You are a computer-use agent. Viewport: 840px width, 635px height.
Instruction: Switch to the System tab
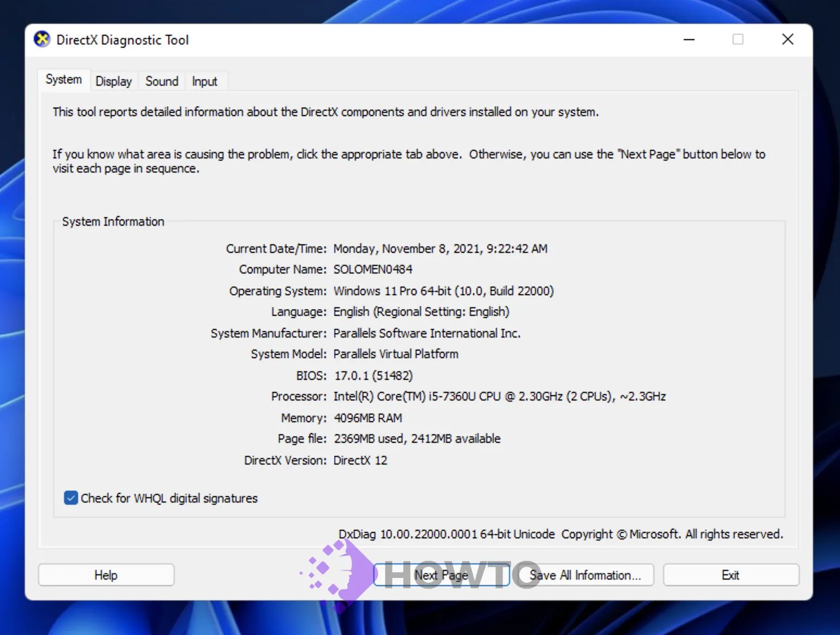click(63, 80)
